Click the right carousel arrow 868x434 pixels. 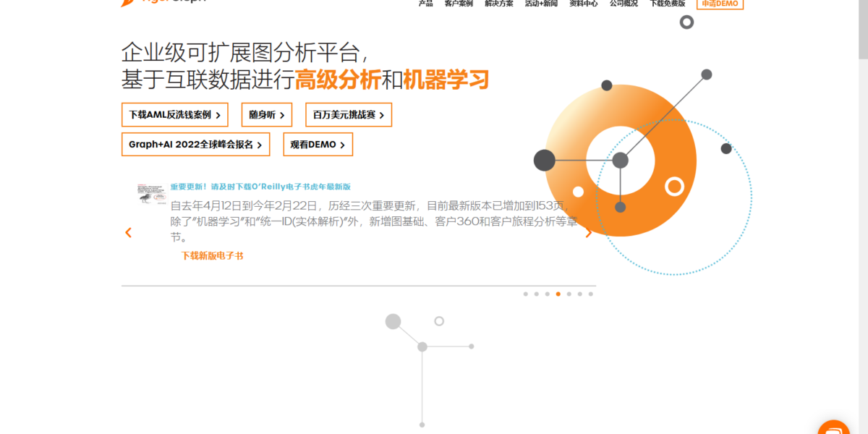coord(588,232)
